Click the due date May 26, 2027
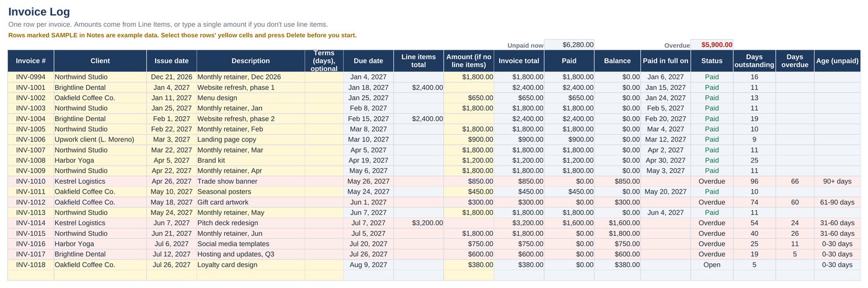This screenshot has height=288, width=868. click(x=368, y=181)
